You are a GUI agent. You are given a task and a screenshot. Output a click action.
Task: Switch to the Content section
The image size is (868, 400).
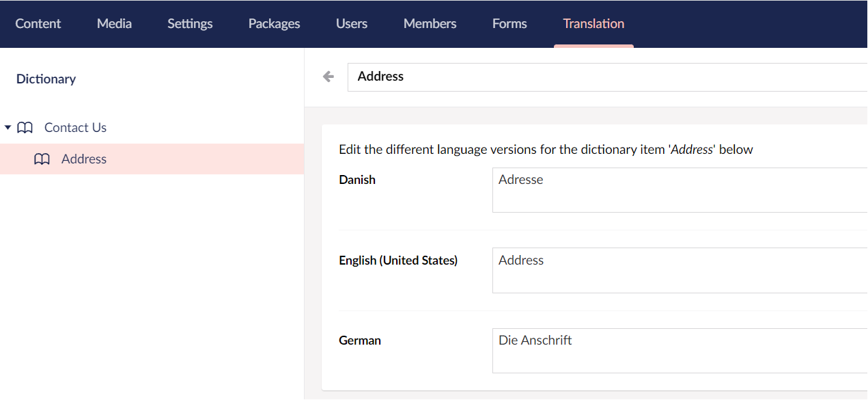click(x=38, y=24)
